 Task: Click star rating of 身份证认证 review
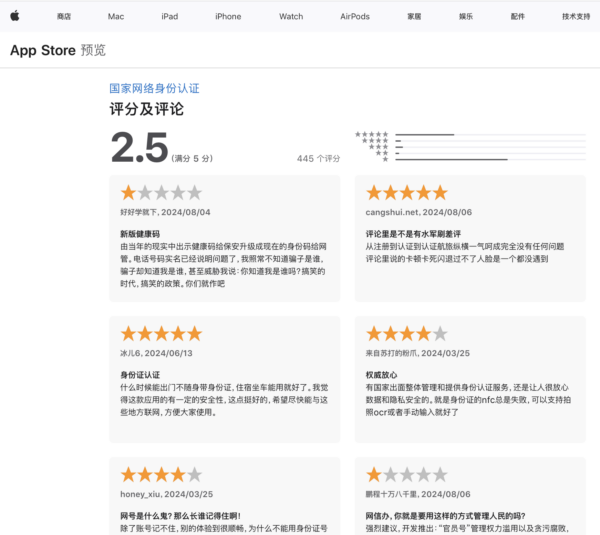point(161,334)
